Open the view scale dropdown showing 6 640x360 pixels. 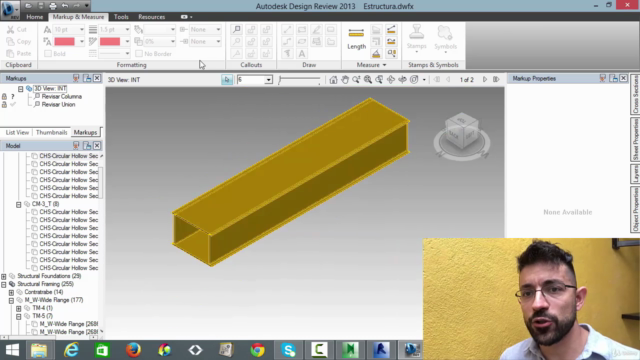click(268, 80)
